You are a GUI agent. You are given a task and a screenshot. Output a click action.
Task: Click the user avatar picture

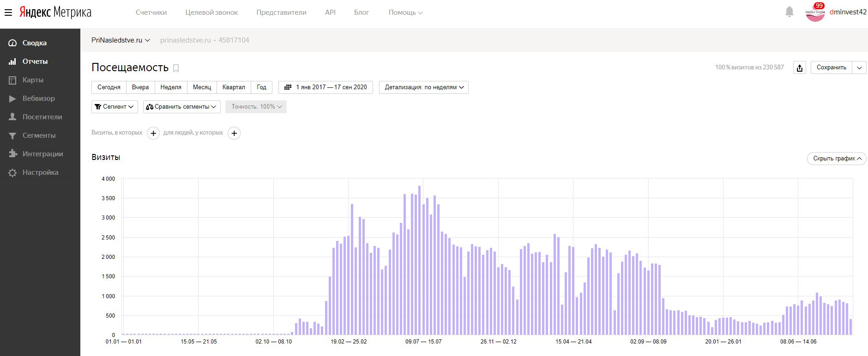(x=815, y=12)
